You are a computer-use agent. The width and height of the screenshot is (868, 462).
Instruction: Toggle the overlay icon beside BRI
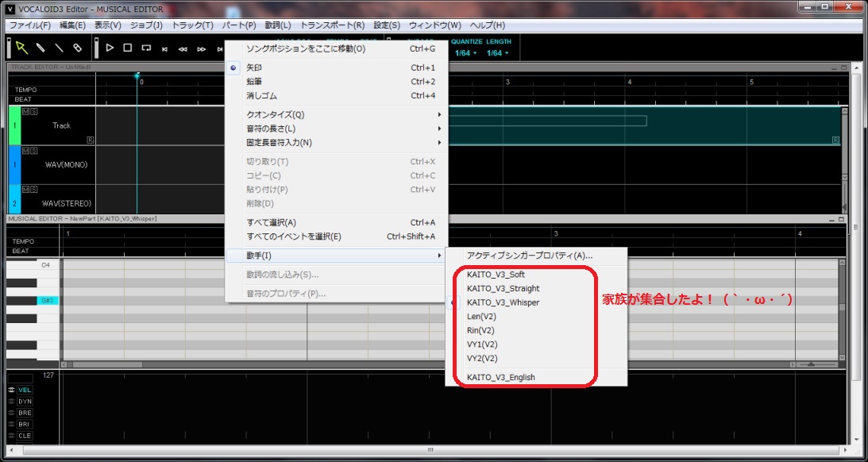(11, 425)
